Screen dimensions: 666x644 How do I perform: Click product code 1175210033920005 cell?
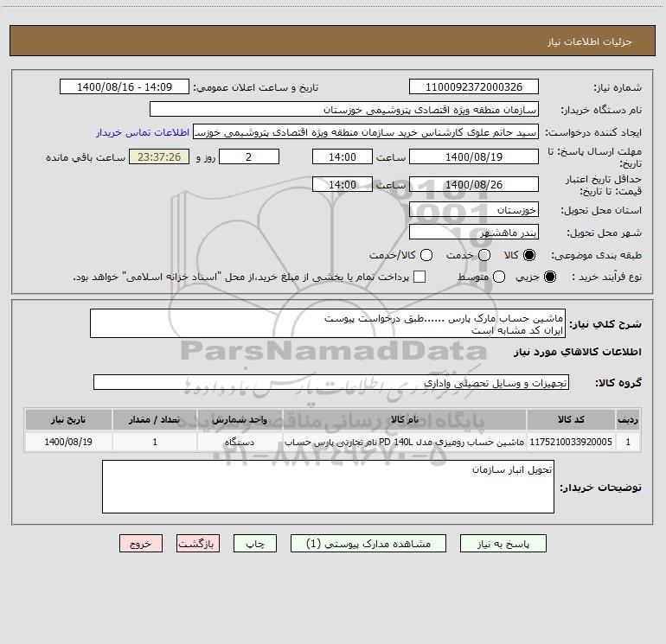571,442
